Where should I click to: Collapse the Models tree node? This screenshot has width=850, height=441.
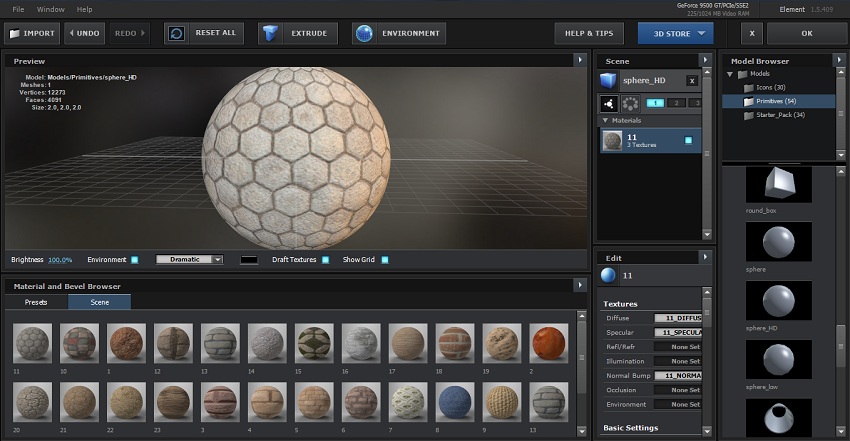[730, 74]
